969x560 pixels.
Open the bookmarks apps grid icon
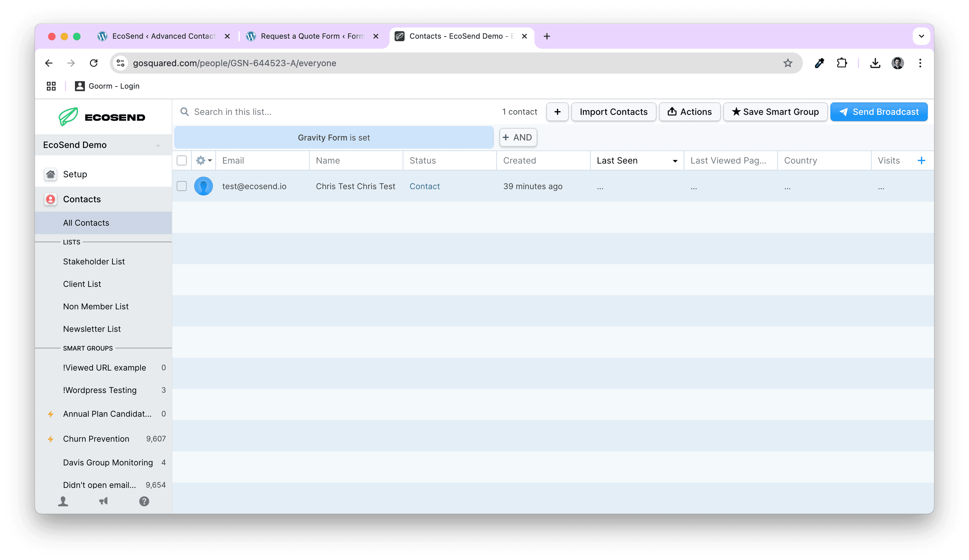(51, 86)
